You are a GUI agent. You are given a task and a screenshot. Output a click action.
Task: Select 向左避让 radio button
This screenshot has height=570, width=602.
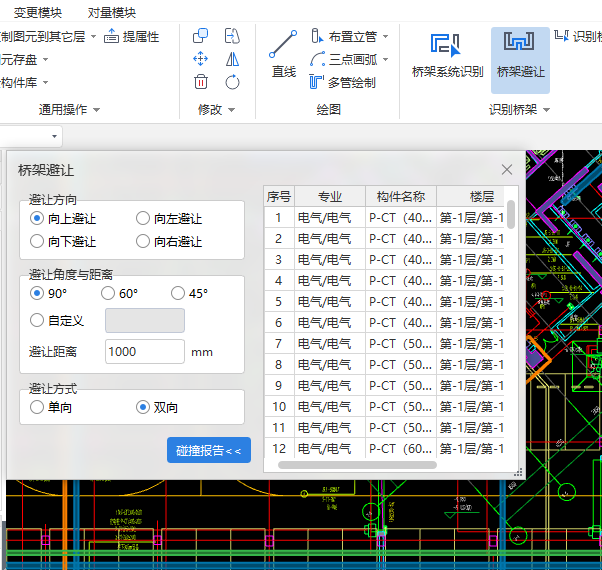pos(143,218)
